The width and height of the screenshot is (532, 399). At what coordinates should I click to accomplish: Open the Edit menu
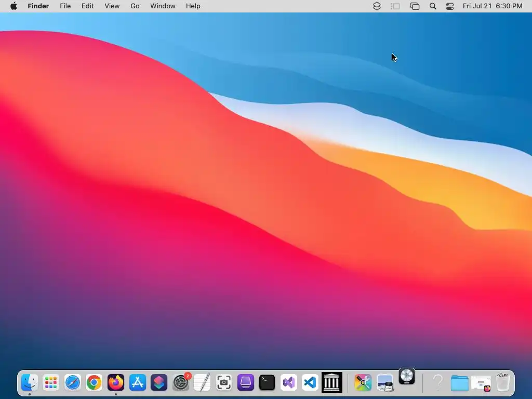(87, 6)
